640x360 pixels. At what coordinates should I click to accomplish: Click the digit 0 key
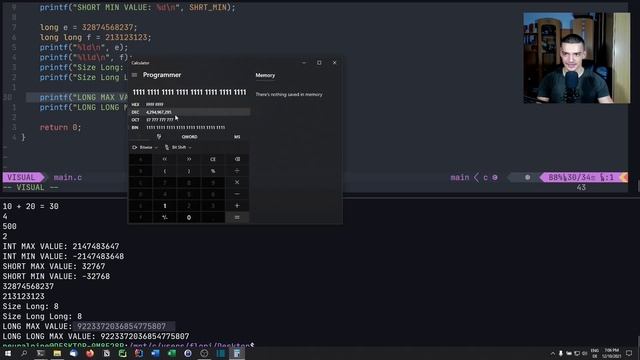pos(189,218)
